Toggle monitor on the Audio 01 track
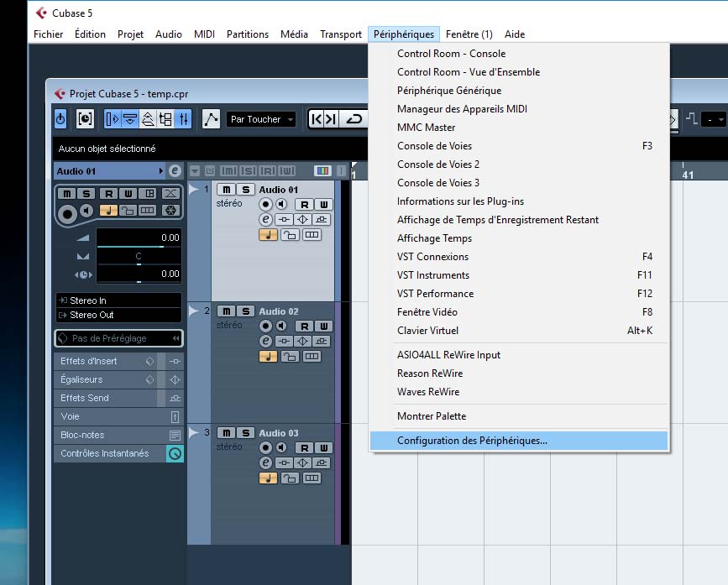Screen dimensions: 728x585 point(281,204)
